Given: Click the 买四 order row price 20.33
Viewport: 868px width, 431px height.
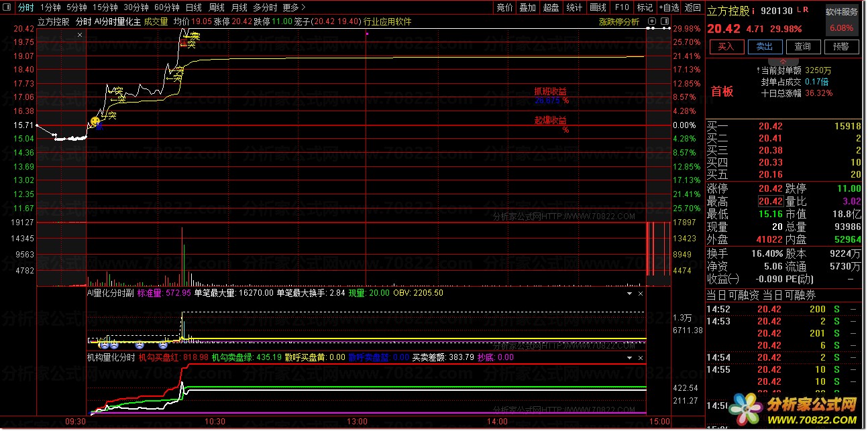Looking at the screenshot, I should pos(770,162).
